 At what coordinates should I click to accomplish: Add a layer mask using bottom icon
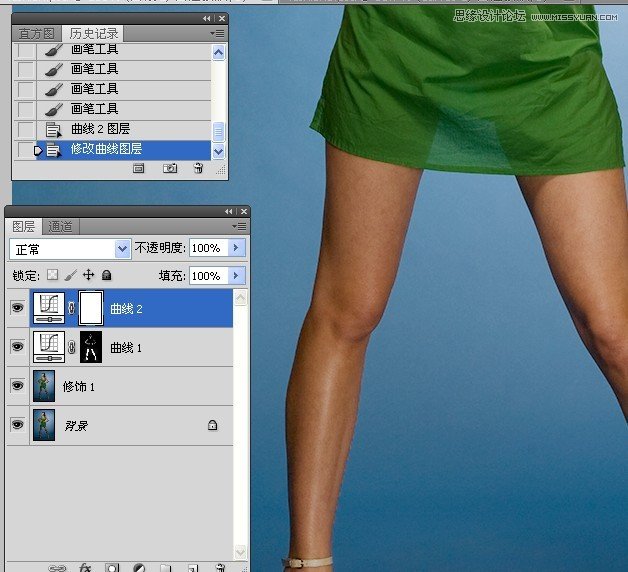pyautogui.click(x=112, y=567)
